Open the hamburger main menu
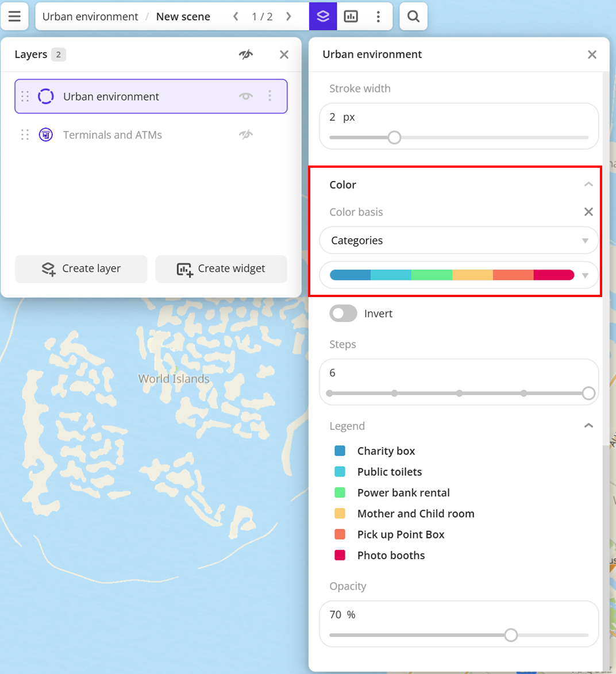This screenshot has height=674, width=616. coord(15,17)
